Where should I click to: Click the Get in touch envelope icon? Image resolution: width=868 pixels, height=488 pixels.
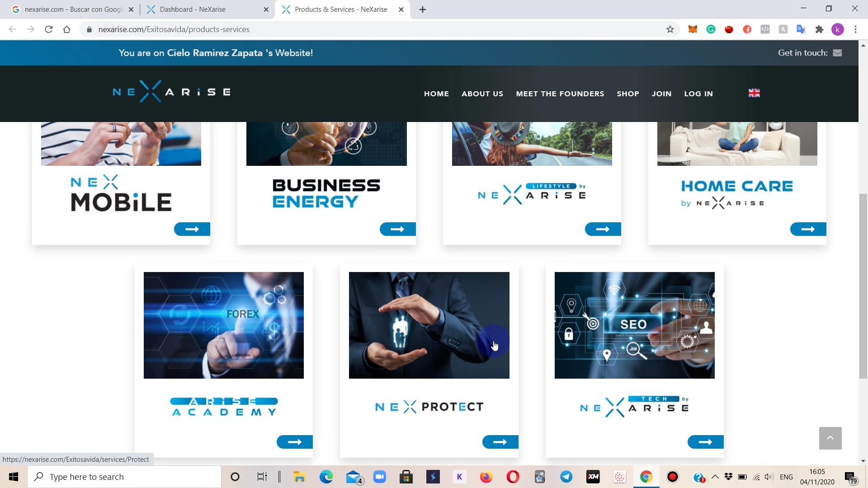(x=837, y=52)
